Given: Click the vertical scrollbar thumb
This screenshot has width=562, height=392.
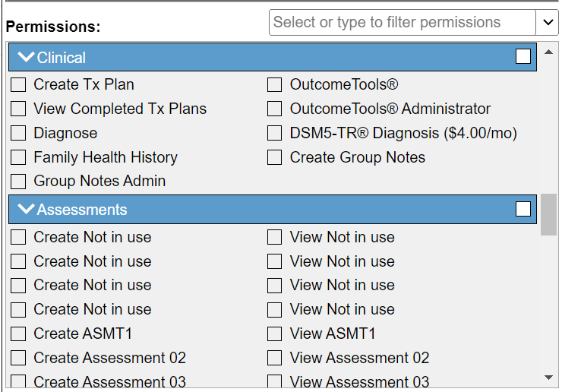Looking at the screenshot, I should (548, 214).
